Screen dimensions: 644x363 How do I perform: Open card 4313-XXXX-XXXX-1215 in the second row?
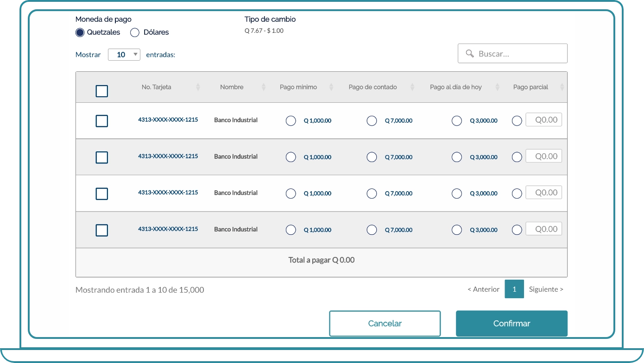168,156
